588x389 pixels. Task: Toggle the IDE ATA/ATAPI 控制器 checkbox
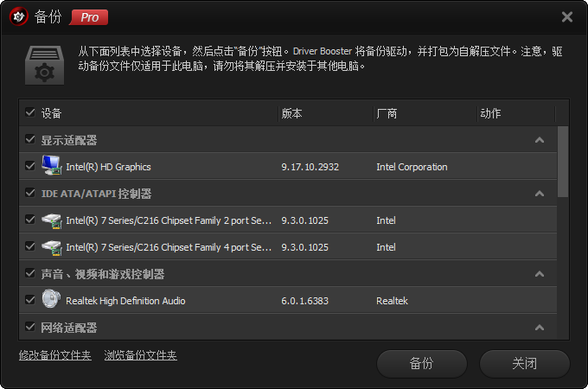pyautogui.click(x=30, y=193)
